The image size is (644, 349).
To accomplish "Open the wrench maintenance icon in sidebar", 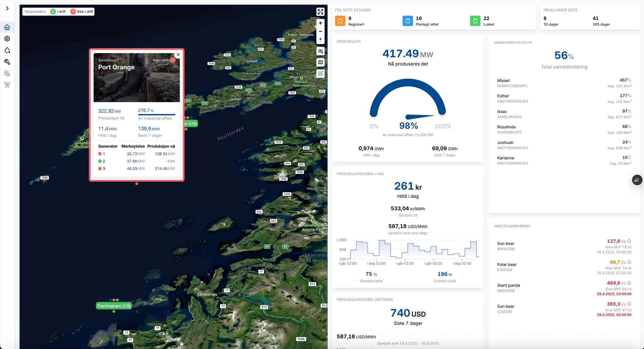I will (7, 62).
